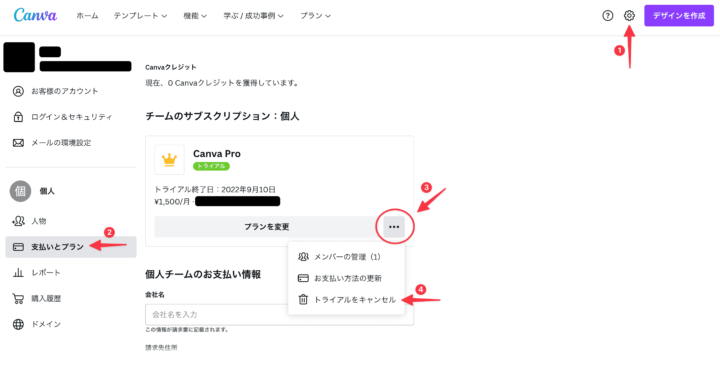Image resolution: width=720 pixels, height=370 pixels.
Task: Click the デザインを作成 button
Action: (679, 16)
